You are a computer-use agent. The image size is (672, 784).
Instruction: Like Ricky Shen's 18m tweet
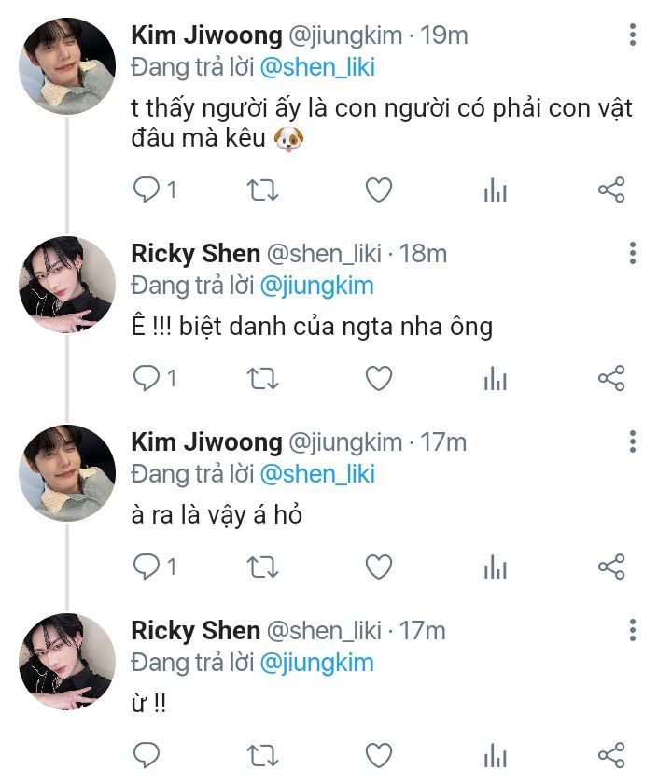pyautogui.click(x=378, y=378)
